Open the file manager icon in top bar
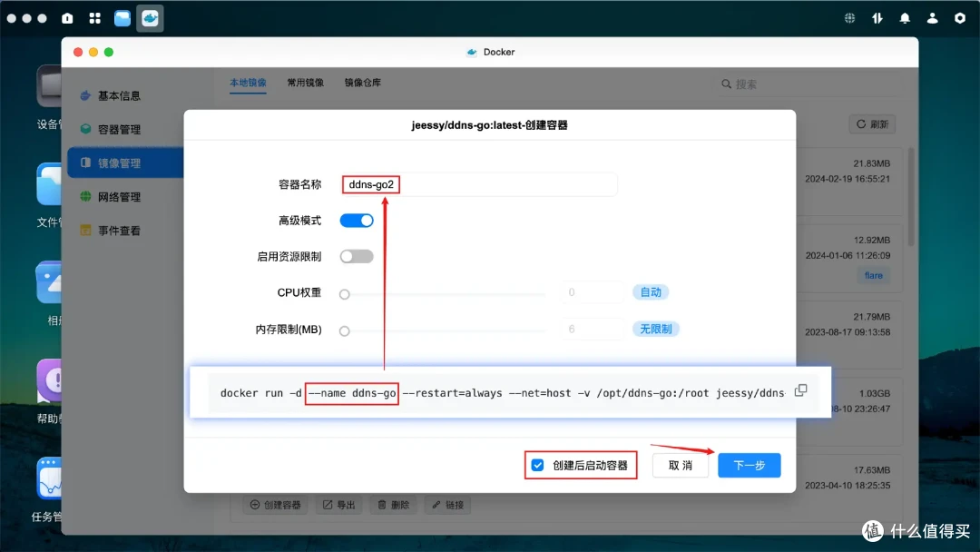980x552 pixels. [x=122, y=18]
